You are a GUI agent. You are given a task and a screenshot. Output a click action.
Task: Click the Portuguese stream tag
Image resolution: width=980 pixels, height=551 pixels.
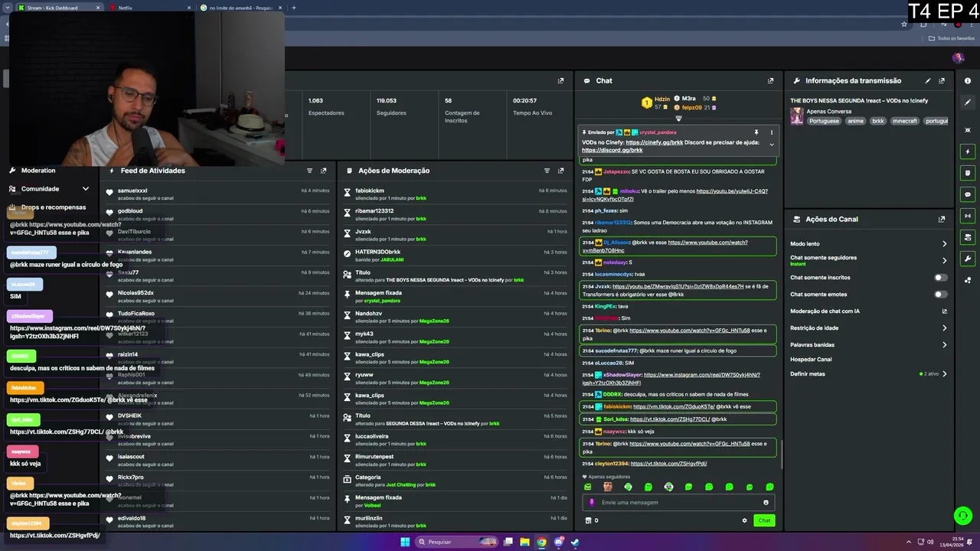[824, 121]
